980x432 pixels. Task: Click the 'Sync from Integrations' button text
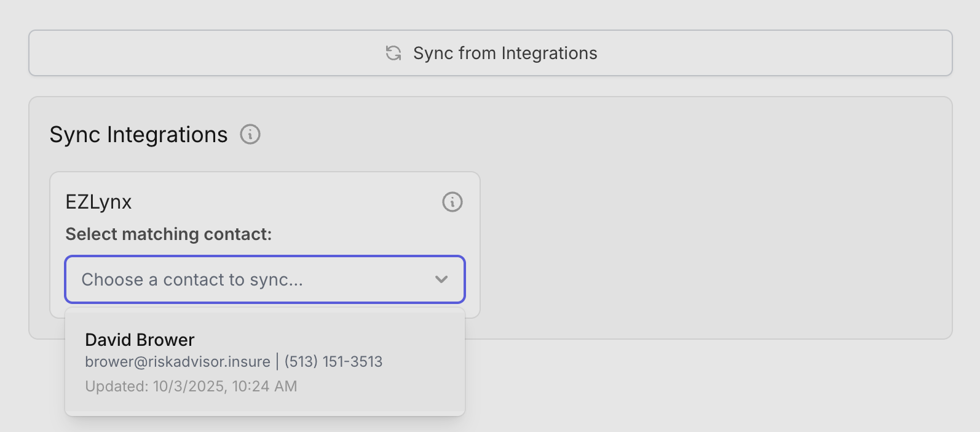coord(505,54)
